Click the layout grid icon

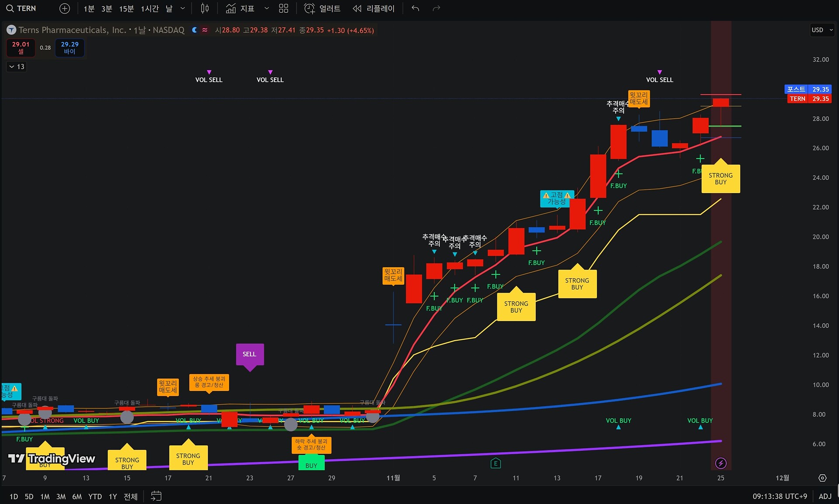[x=284, y=8]
